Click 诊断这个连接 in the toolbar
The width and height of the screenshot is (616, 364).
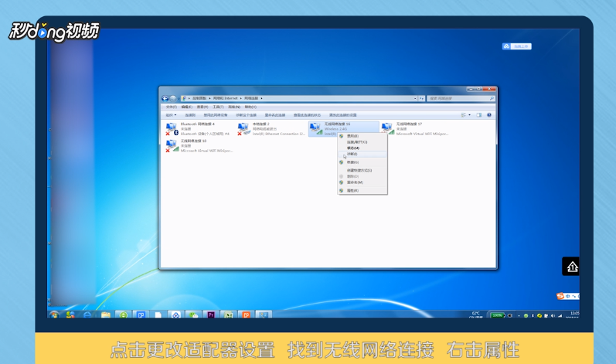[246, 115]
